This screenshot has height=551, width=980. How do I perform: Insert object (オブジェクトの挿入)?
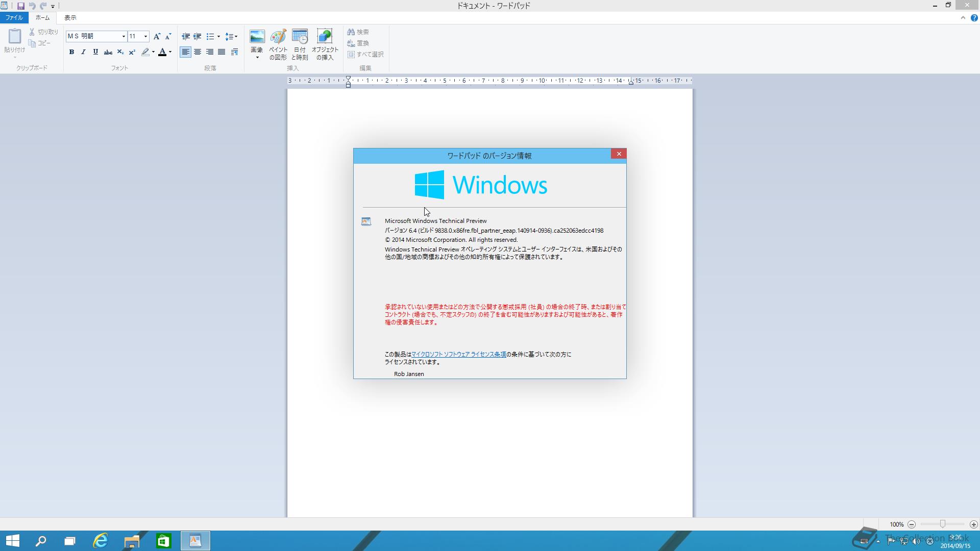(325, 44)
